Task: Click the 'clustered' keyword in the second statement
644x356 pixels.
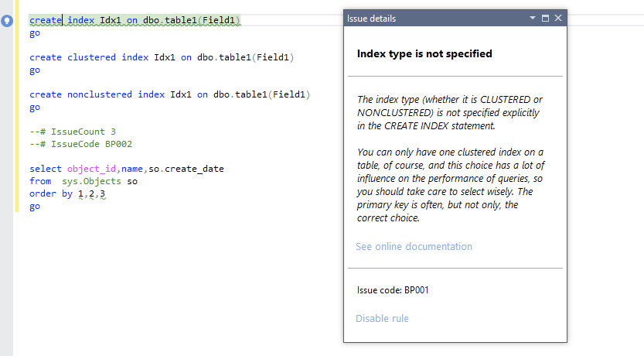Action: (91, 57)
